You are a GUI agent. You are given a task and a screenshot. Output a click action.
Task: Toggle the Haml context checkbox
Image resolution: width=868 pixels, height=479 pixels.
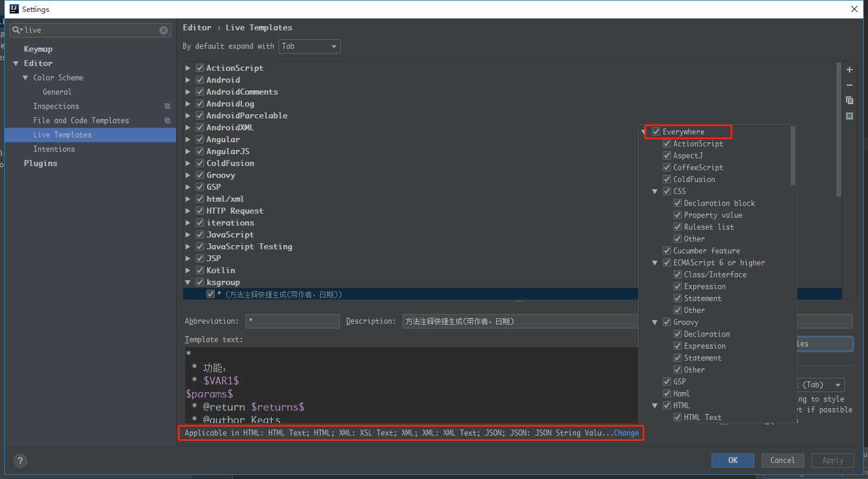667,393
